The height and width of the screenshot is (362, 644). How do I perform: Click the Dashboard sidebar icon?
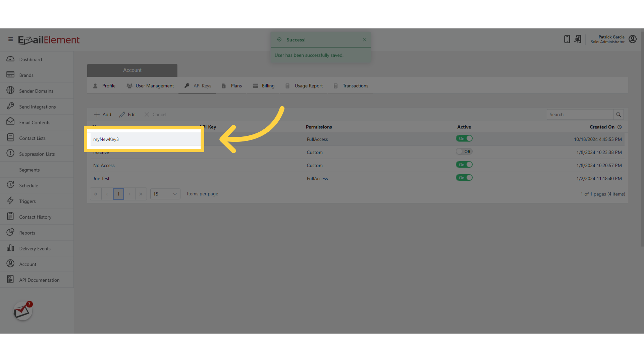point(10,59)
